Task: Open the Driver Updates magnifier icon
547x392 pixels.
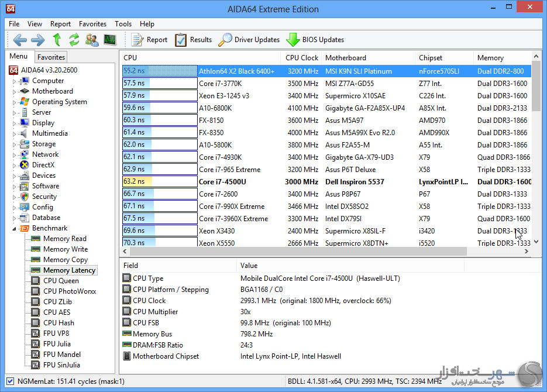Action: (x=225, y=40)
